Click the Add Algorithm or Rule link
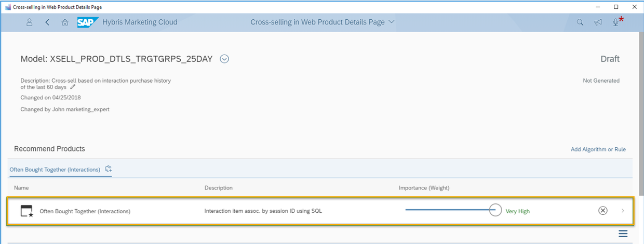 (598, 149)
